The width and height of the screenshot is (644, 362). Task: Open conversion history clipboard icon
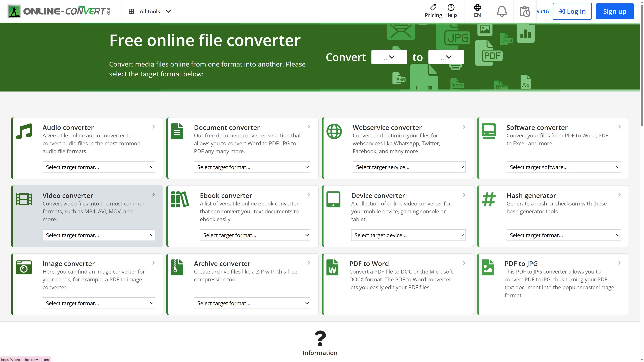tap(525, 11)
